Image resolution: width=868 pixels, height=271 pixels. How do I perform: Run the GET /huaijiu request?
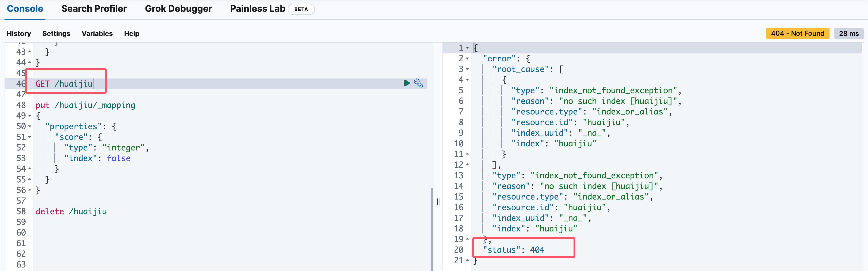[407, 83]
